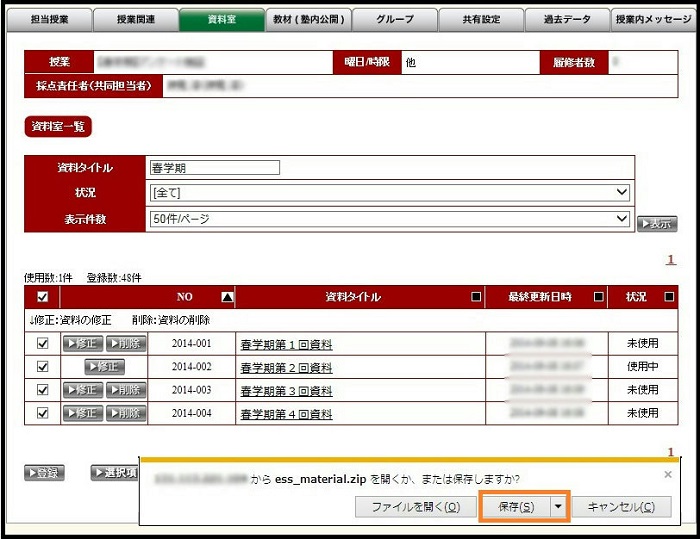Open the 表示件数 dropdown showing 50件/ページ
700x539 pixels.
pyautogui.click(x=389, y=218)
